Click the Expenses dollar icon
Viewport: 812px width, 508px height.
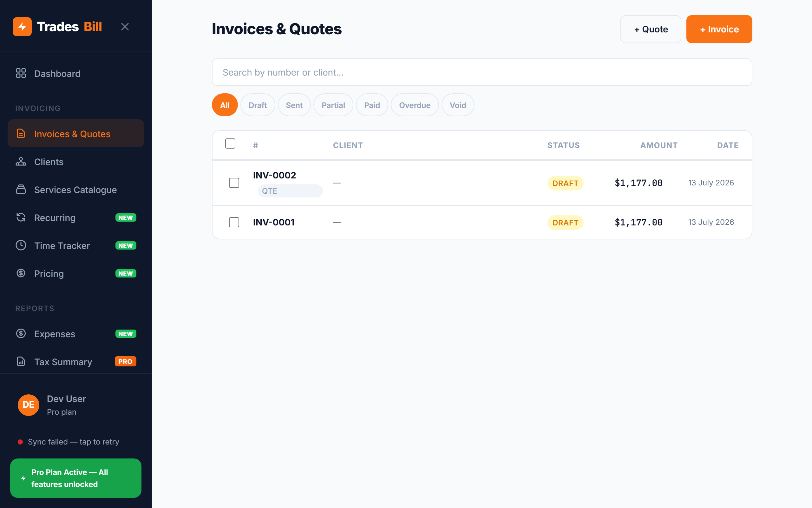coord(21,333)
